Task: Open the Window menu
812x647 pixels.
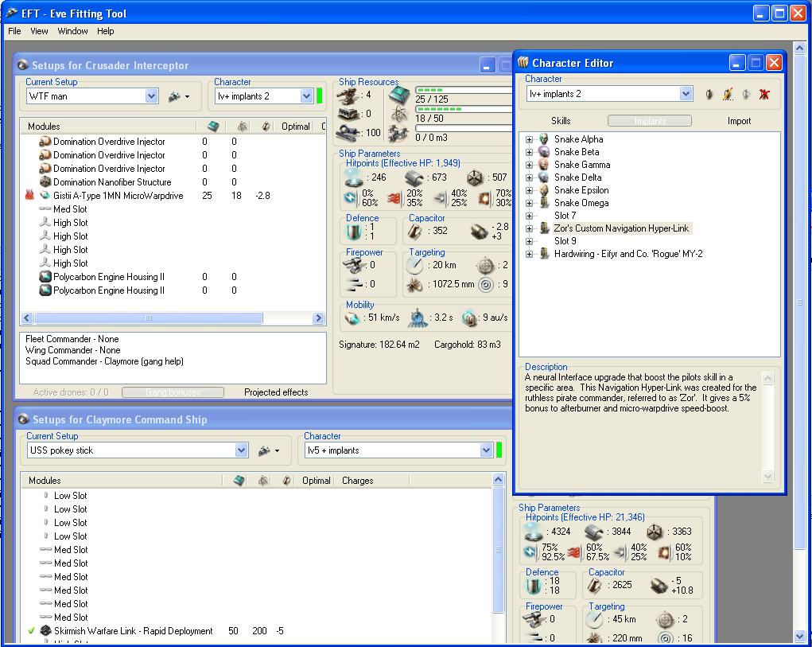Action: pos(72,31)
